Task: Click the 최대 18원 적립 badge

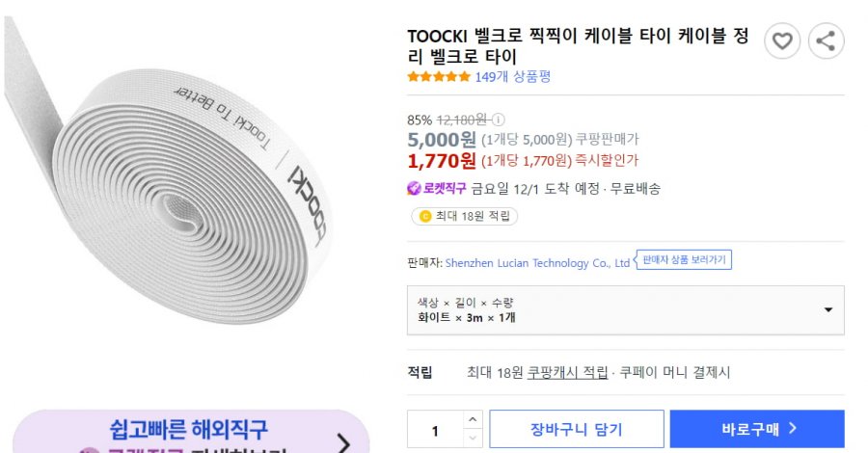Action: point(464,217)
